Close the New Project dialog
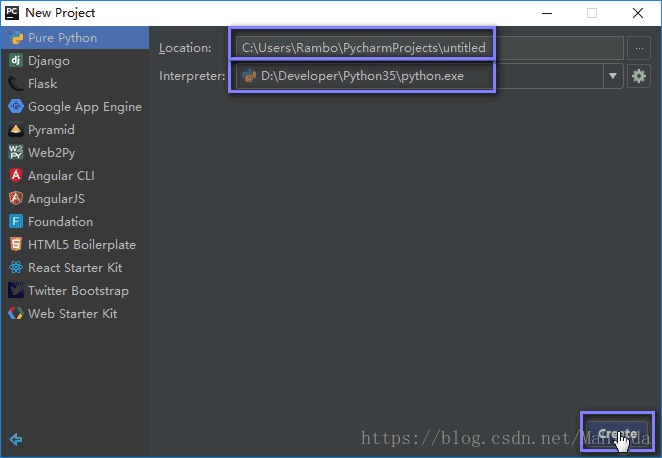The height and width of the screenshot is (458, 662). [x=638, y=13]
